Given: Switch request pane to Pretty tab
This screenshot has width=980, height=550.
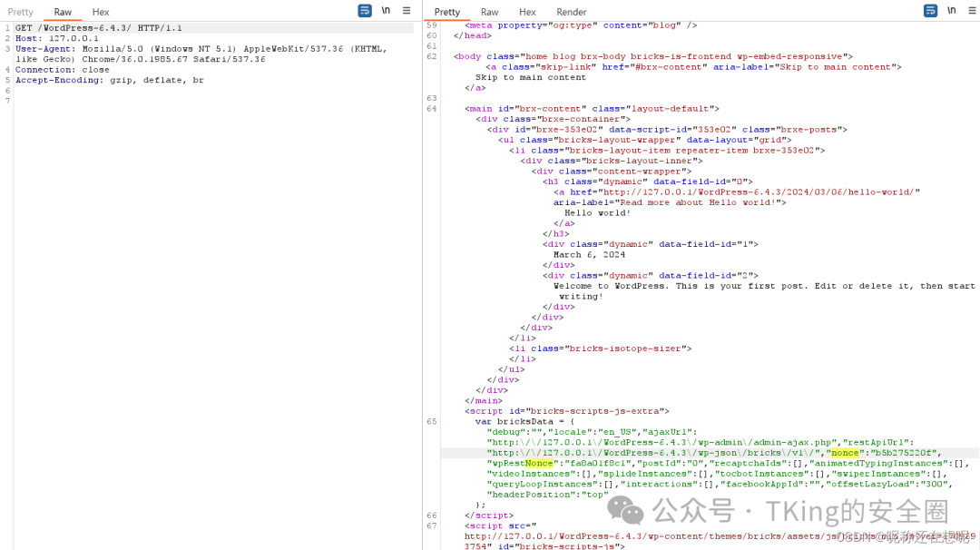Looking at the screenshot, I should [x=20, y=12].
